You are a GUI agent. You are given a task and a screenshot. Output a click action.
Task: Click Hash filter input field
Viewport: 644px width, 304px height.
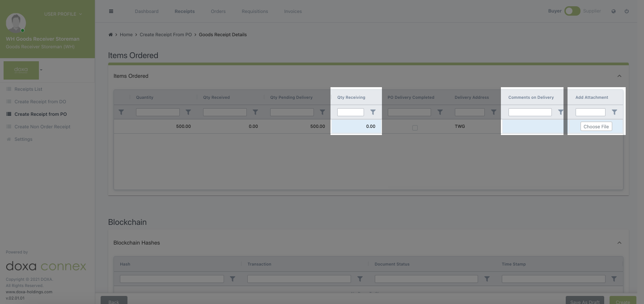[x=172, y=279]
